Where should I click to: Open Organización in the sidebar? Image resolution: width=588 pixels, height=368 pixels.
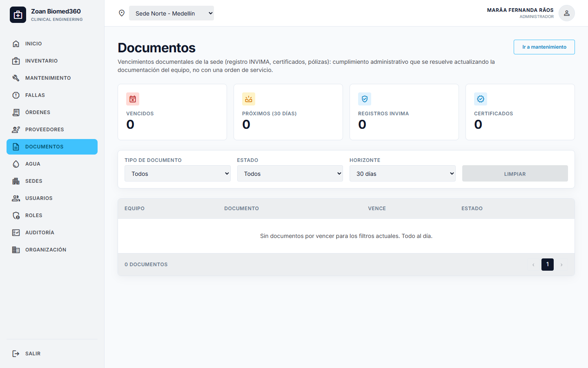pos(52,250)
